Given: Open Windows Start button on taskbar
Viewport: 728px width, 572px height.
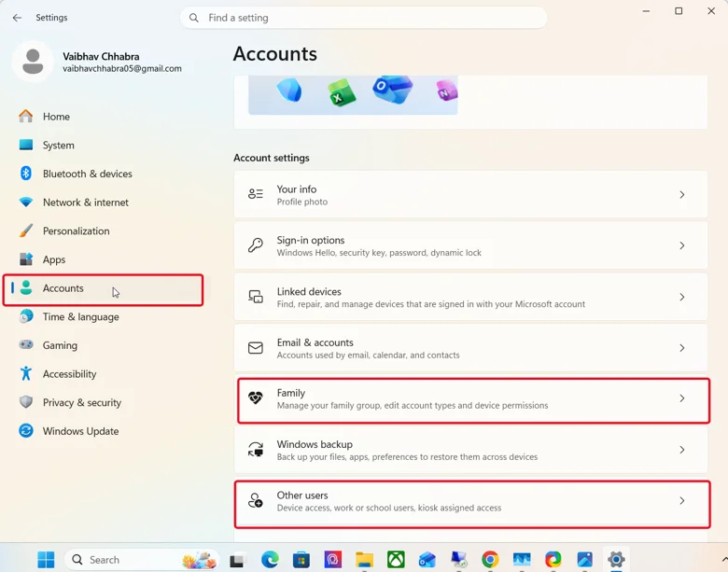Looking at the screenshot, I should coord(46,560).
